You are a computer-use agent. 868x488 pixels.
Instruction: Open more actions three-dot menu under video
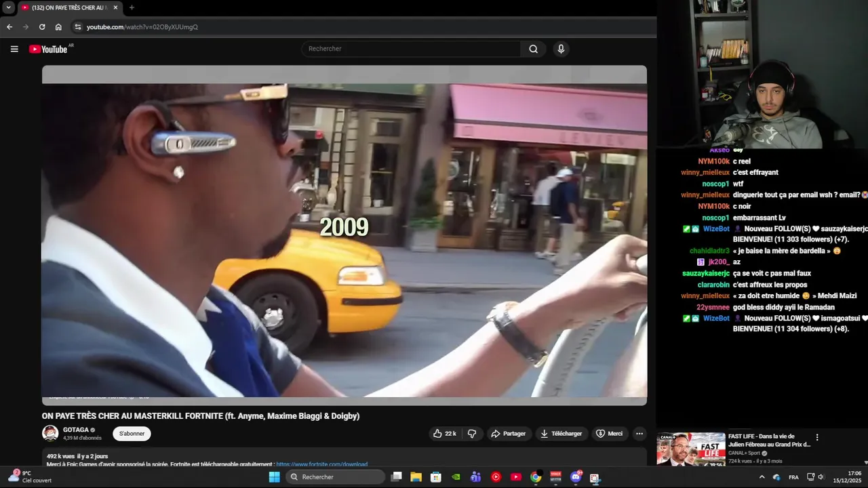(x=639, y=434)
